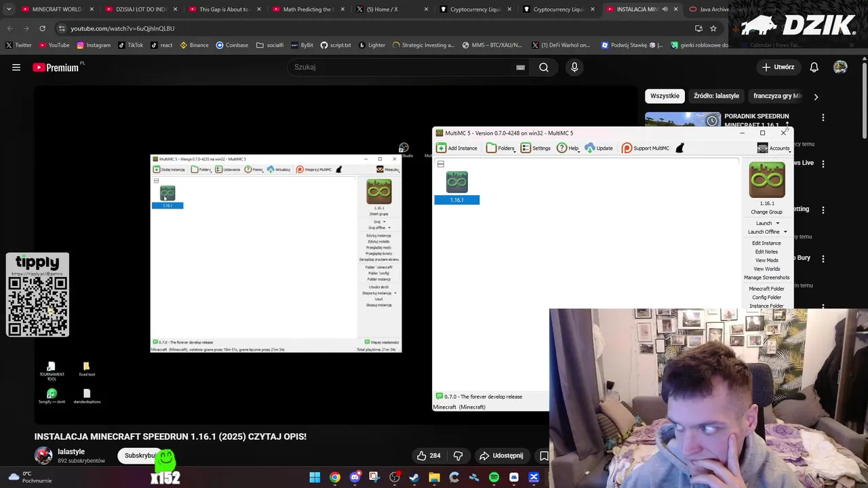Dislike the video

(x=458, y=455)
